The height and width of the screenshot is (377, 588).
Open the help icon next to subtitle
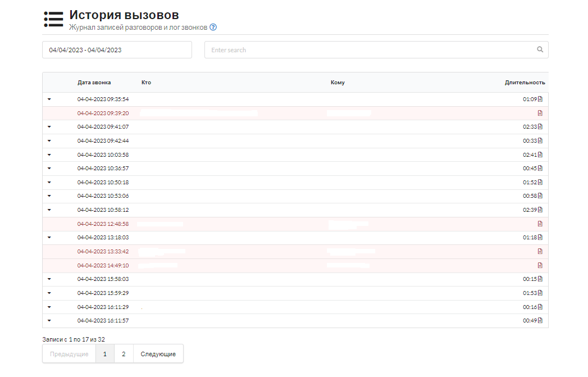click(x=213, y=27)
